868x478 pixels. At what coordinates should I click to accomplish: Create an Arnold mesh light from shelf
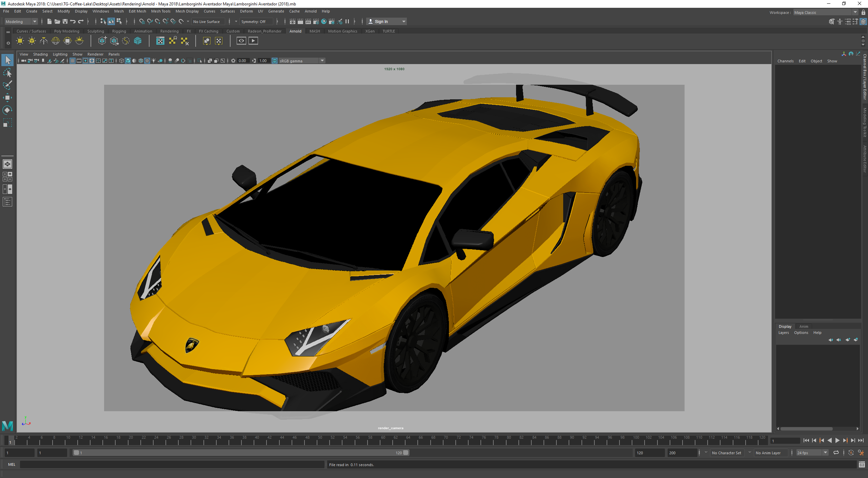[x=32, y=41]
